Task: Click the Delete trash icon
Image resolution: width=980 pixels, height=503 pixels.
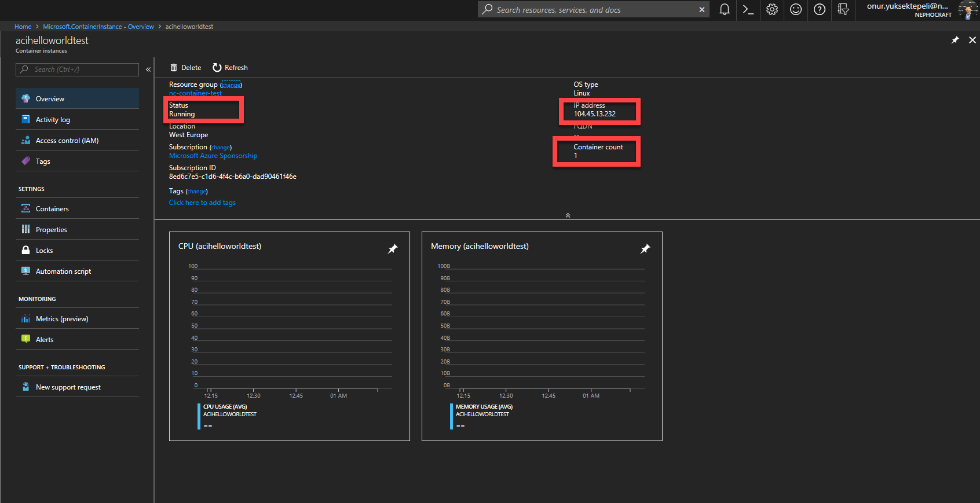Action: pyautogui.click(x=174, y=68)
